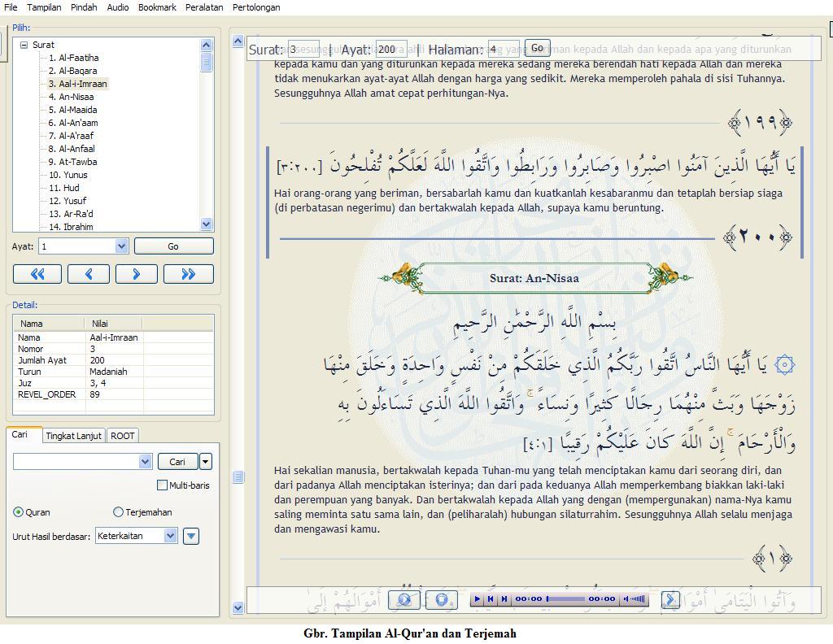
Task: Click the Quran text scrollbar thumb
Action: (238, 476)
